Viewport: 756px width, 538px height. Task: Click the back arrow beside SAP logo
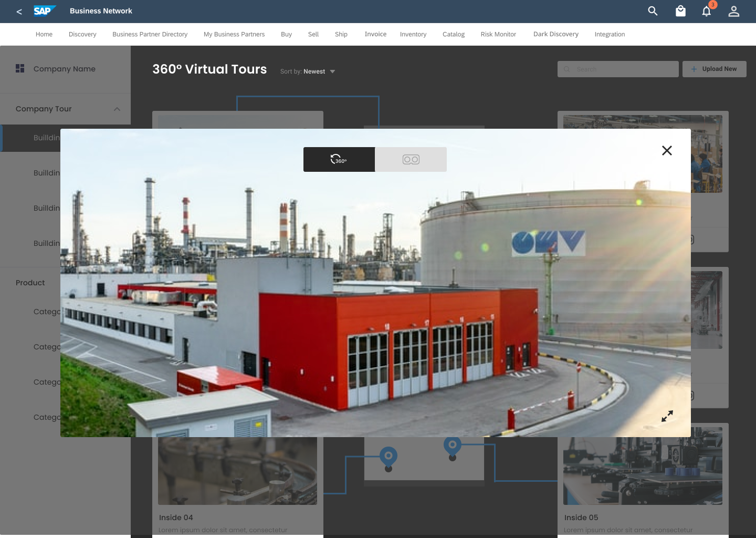pyautogui.click(x=19, y=12)
